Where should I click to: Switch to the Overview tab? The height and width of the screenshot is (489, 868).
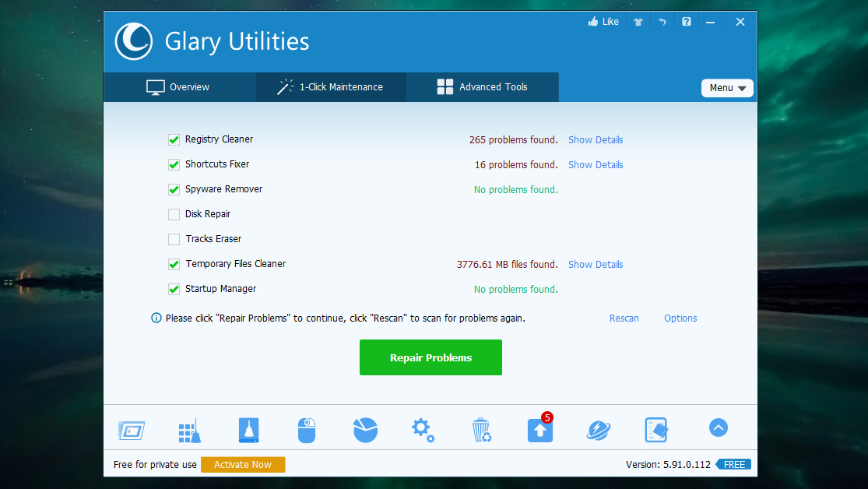[x=179, y=86]
